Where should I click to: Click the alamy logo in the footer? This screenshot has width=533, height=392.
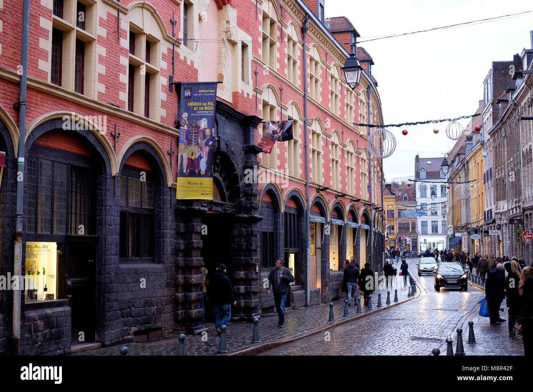[x=41, y=374]
